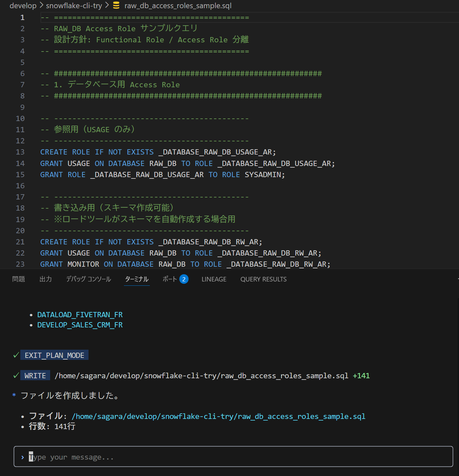Show the デバッグ コンソール tab
Image resolution: width=459 pixels, height=476 pixels.
pos(89,279)
